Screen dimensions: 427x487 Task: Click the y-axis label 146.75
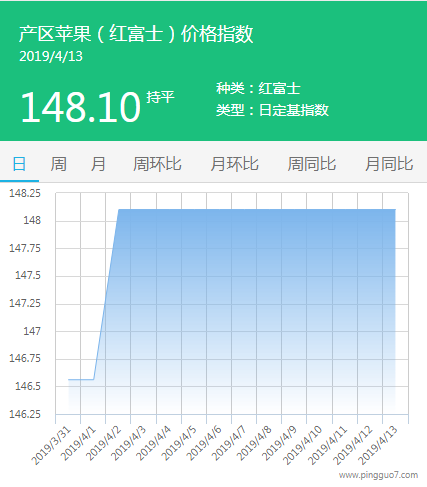[25, 358]
